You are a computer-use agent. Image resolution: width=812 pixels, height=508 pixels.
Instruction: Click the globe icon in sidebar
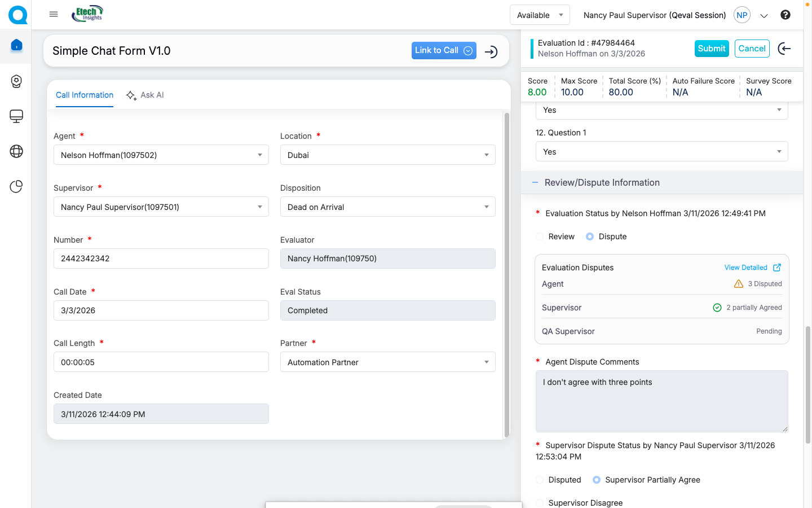(x=16, y=151)
